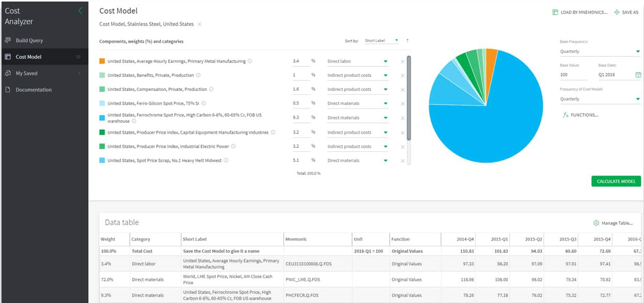
Task: Open the Cost Model sidebar item
Action: click(44, 57)
